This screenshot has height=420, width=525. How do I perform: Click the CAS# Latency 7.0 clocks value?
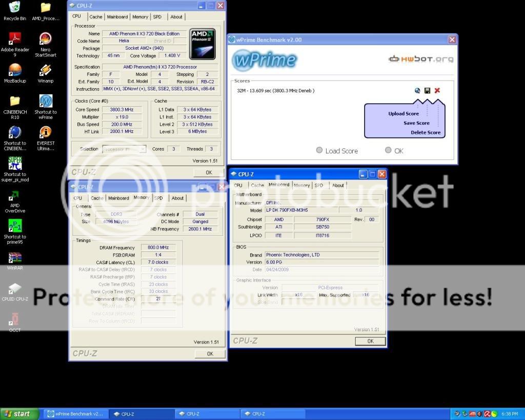coord(158,262)
